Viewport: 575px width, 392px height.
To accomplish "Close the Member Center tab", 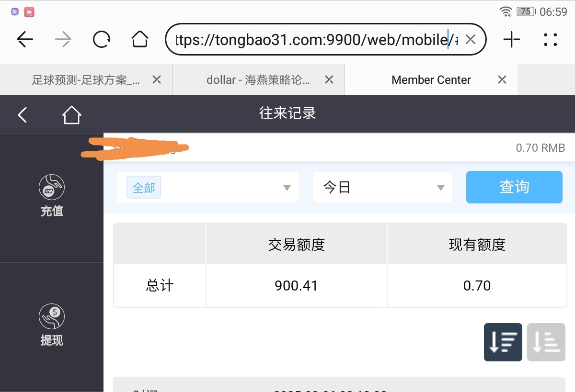I will pos(502,80).
